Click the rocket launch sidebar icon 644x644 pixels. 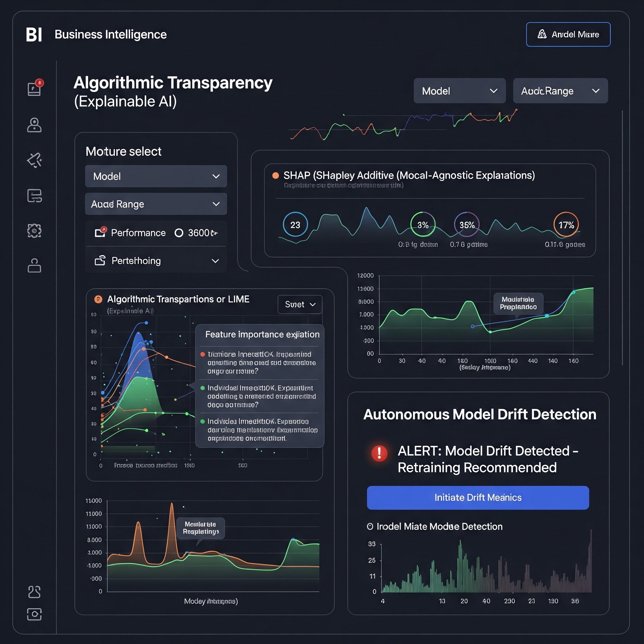tap(34, 160)
